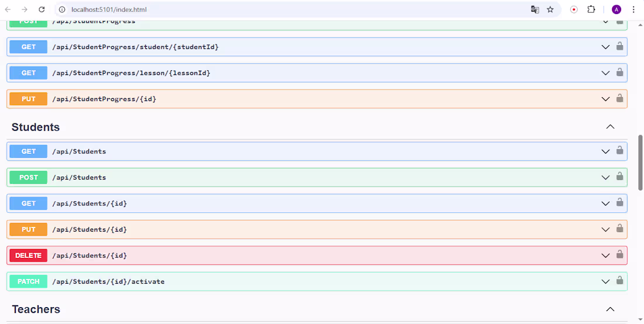This screenshot has height=324, width=644.
Task: Open Chrome three-dot menu
Action: [x=633, y=9]
